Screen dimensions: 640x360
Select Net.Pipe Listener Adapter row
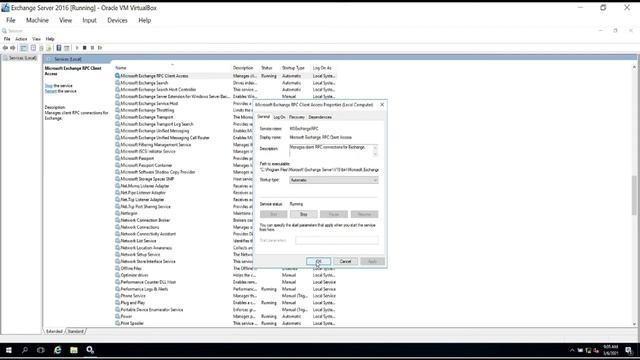coord(184,193)
